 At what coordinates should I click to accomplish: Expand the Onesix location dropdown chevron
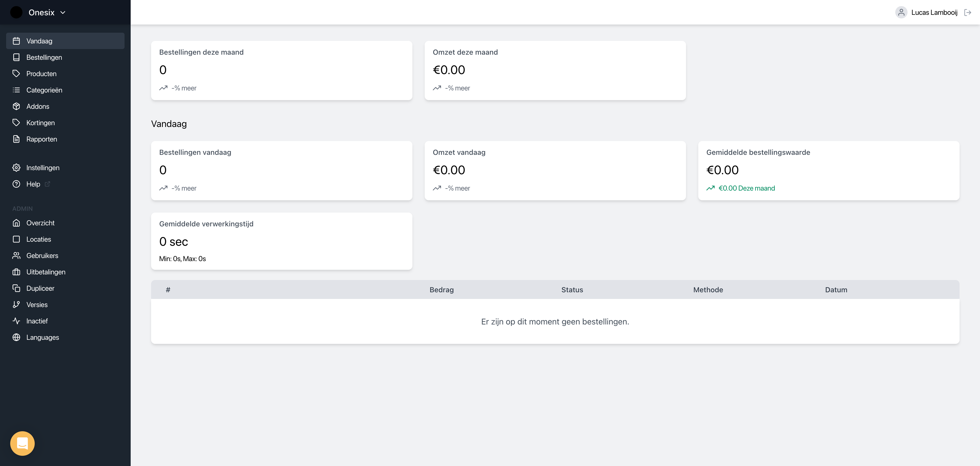click(63, 13)
